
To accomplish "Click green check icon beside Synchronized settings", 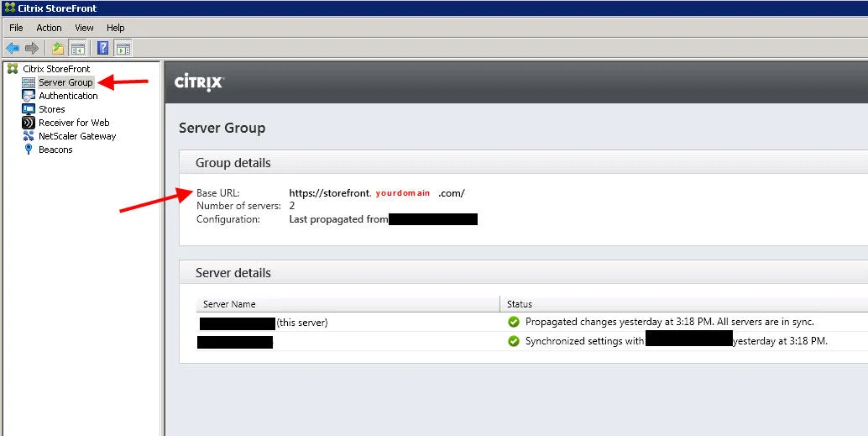I will point(514,341).
